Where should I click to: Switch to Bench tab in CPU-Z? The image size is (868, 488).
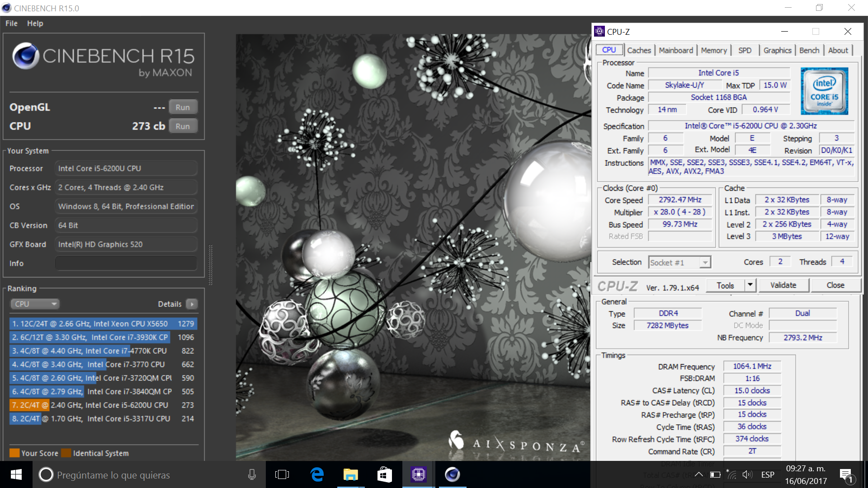[x=809, y=50]
